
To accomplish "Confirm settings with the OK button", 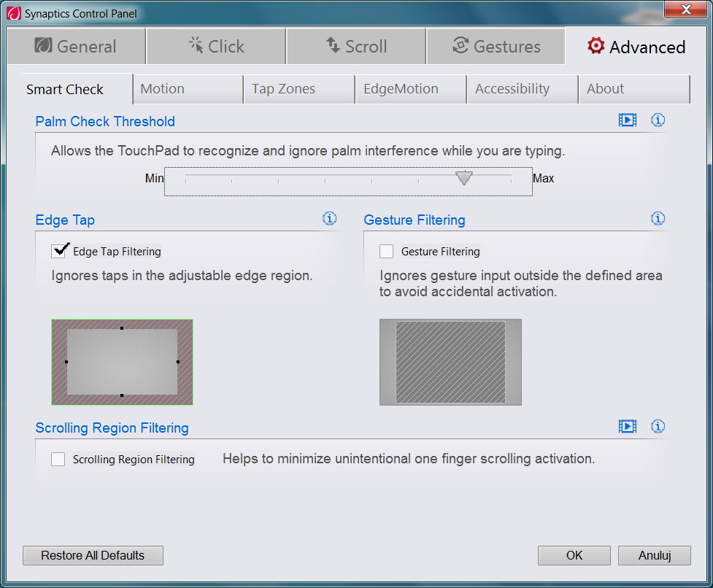I will click(x=574, y=555).
